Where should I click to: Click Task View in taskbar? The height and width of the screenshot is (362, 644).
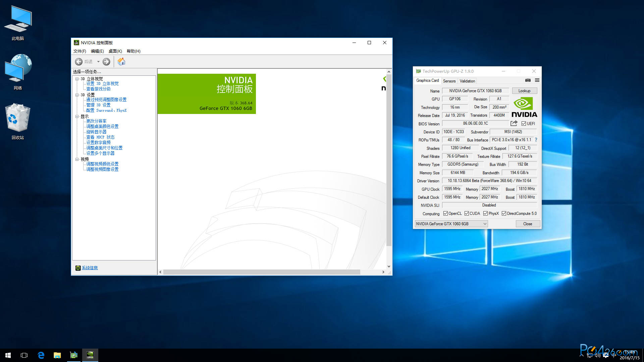(24, 355)
